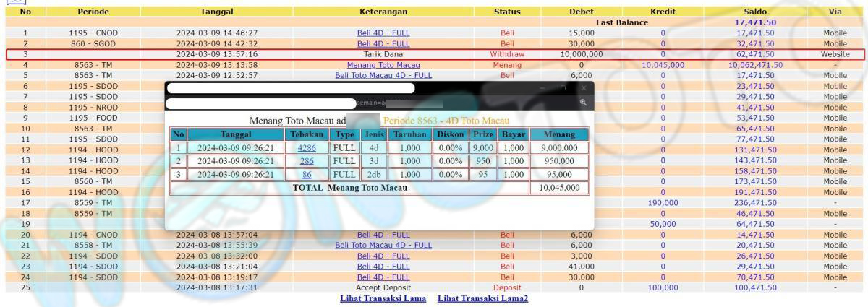Open the Tebakan 4286 link
The image size is (868, 307).
[x=307, y=148]
